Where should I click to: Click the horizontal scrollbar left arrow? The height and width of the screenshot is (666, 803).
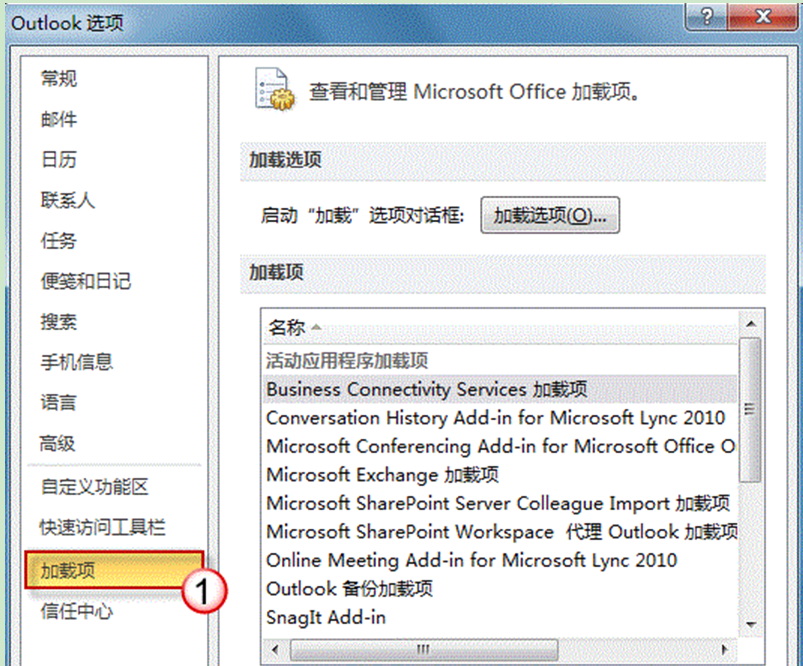coord(271,650)
